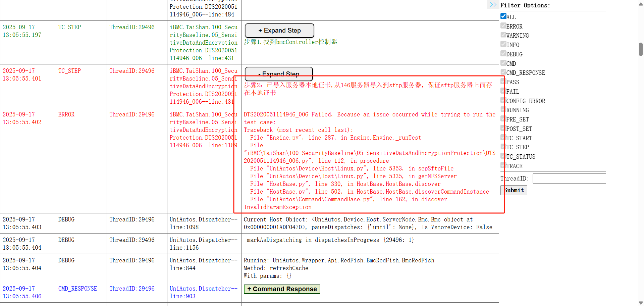Toggle the CMD filter checkbox

[x=503, y=63]
